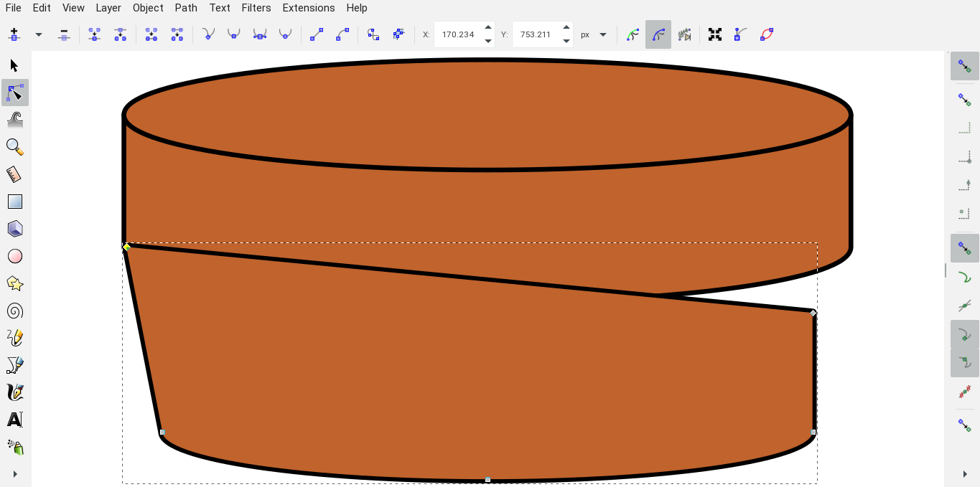Open the Text tool

[x=14, y=420]
